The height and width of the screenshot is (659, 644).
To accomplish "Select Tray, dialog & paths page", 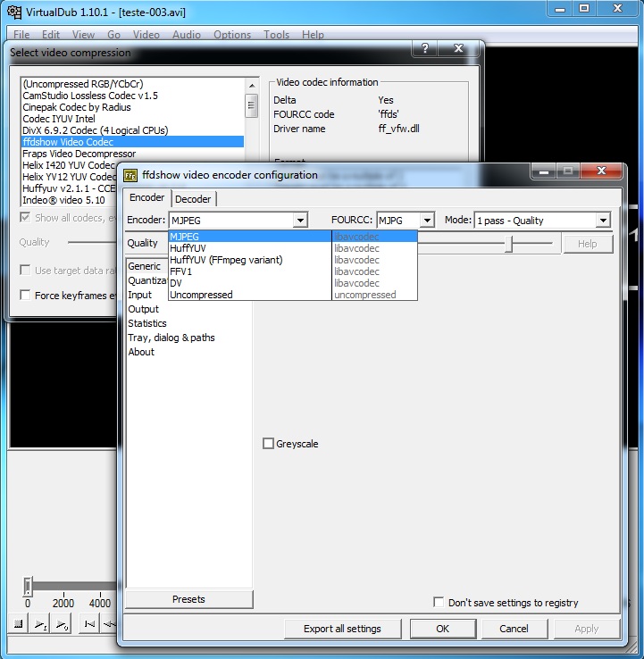I will (171, 338).
